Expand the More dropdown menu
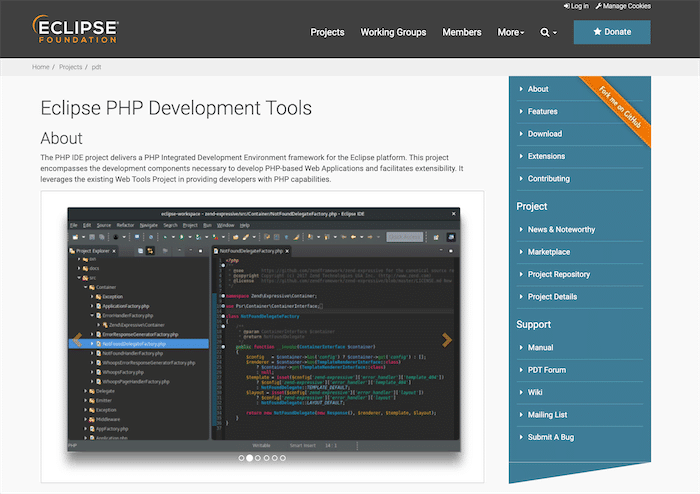 (x=510, y=32)
